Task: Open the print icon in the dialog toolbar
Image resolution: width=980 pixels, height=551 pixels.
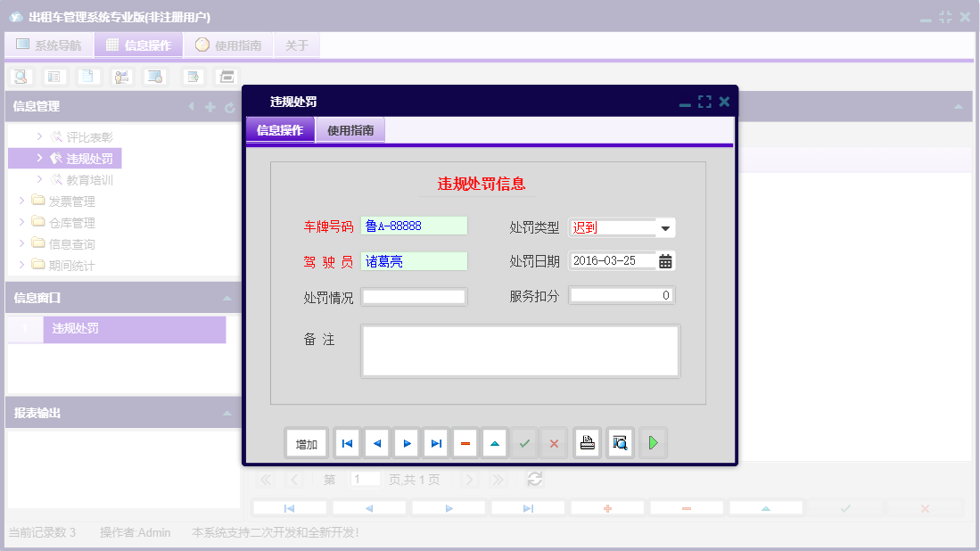Action: click(x=587, y=442)
